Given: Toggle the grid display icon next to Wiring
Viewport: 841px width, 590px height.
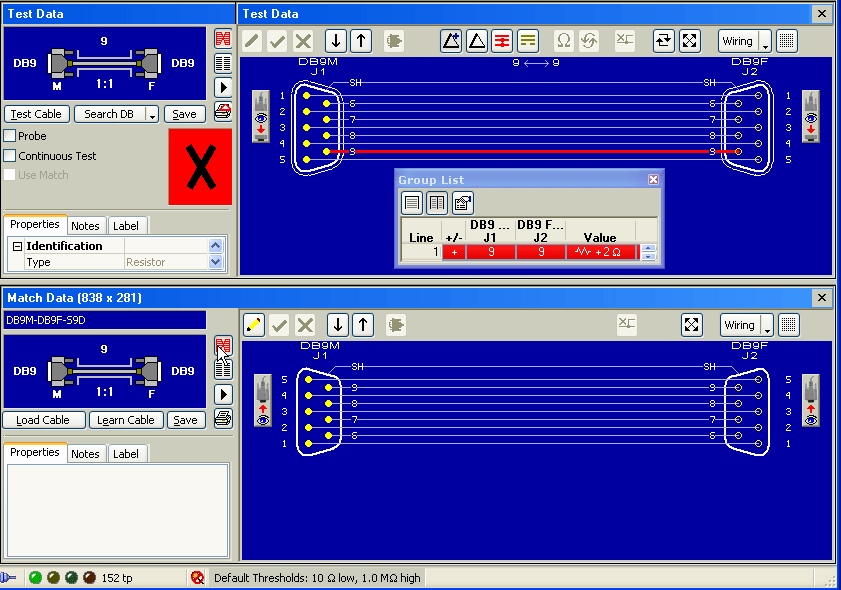Looking at the screenshot, I should coord(785,41).
